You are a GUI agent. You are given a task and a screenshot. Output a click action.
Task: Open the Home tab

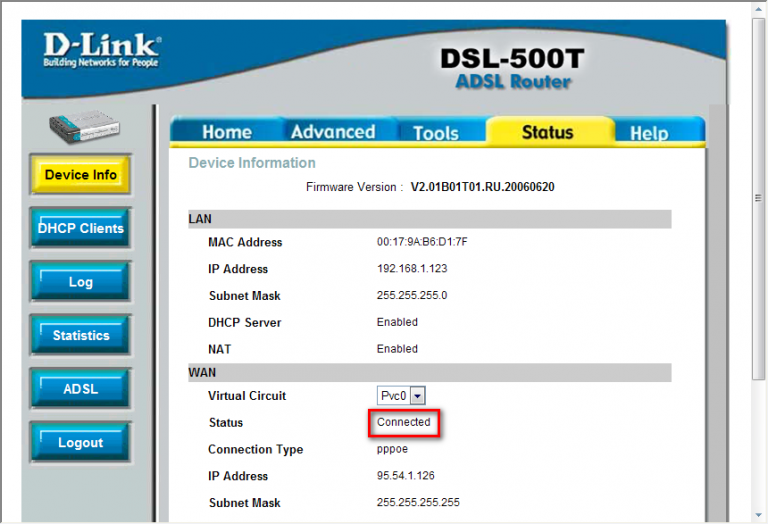227,132
